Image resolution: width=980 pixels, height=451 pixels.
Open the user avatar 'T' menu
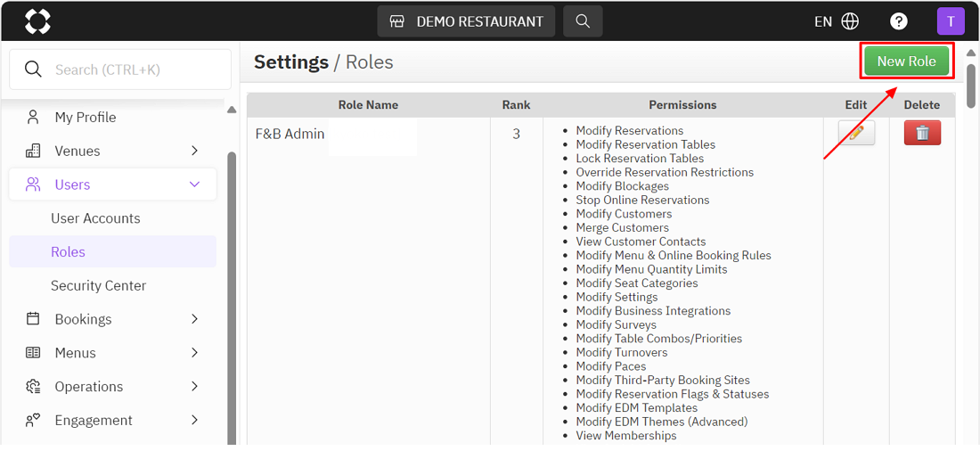[x=951, y=21]
